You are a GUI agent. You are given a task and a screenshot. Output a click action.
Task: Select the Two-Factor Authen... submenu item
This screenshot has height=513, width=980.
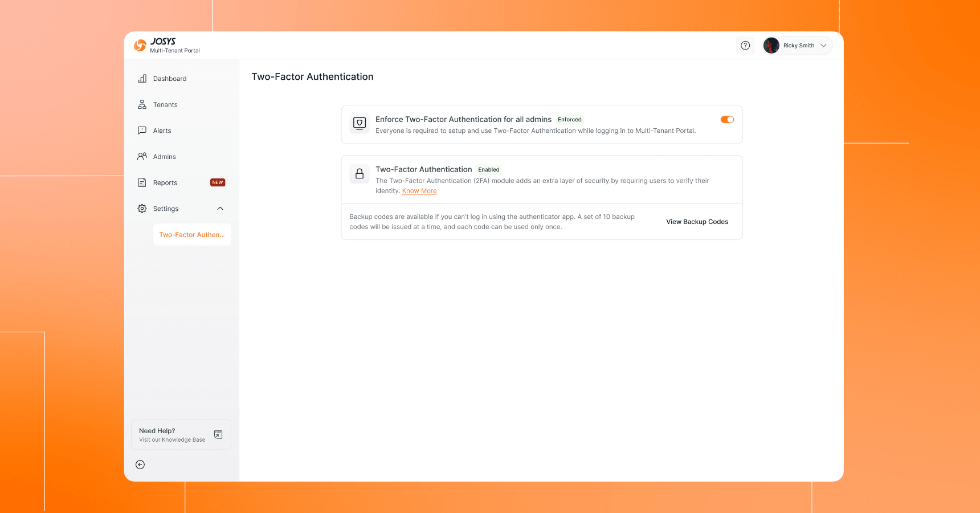point(192,235)
